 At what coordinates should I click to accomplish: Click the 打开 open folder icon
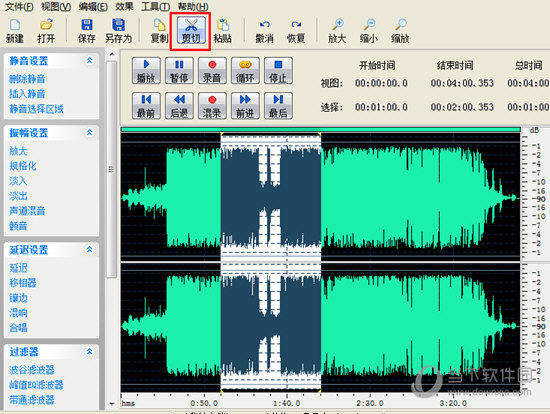click(x=46, y=31)
